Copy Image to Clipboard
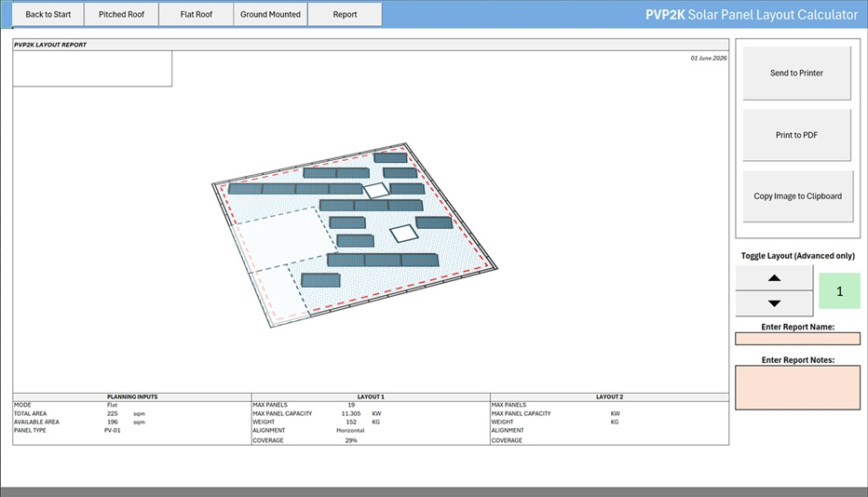868x497 pixels. [x=798, y=196]
